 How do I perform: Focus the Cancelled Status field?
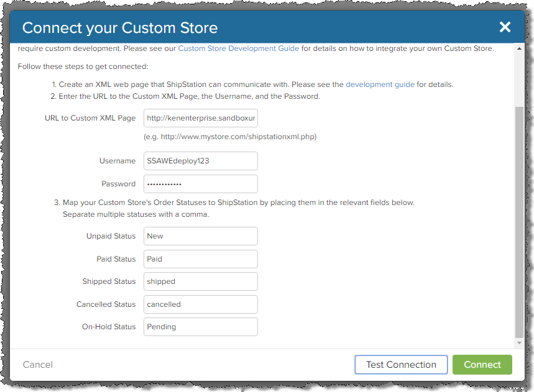click(x=201, y=304)
